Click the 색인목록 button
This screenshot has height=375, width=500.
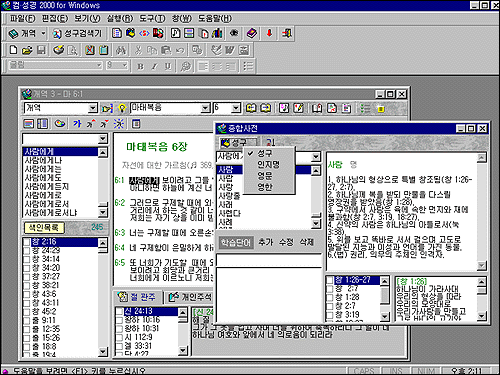click(x=44, y=228)
